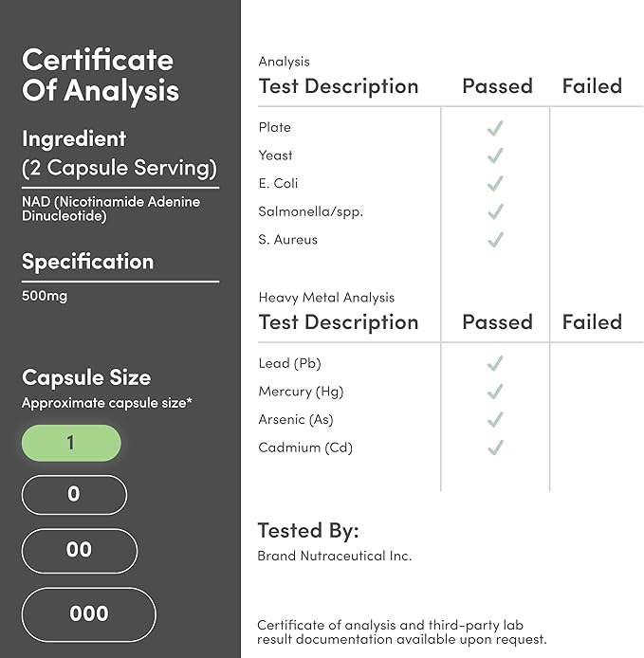This screenshot has width=644, height=658.
Task: Click the Yeast passed checkmark
Action: (494, 155)
